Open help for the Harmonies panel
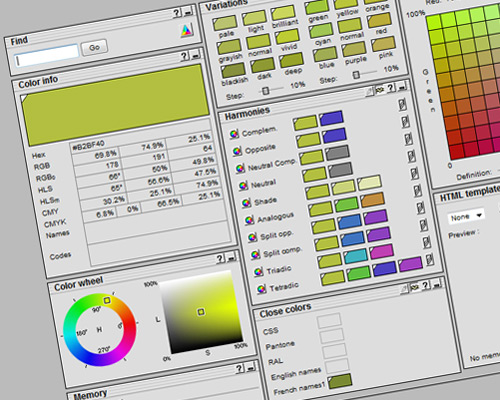 click(x=391, y=88)
